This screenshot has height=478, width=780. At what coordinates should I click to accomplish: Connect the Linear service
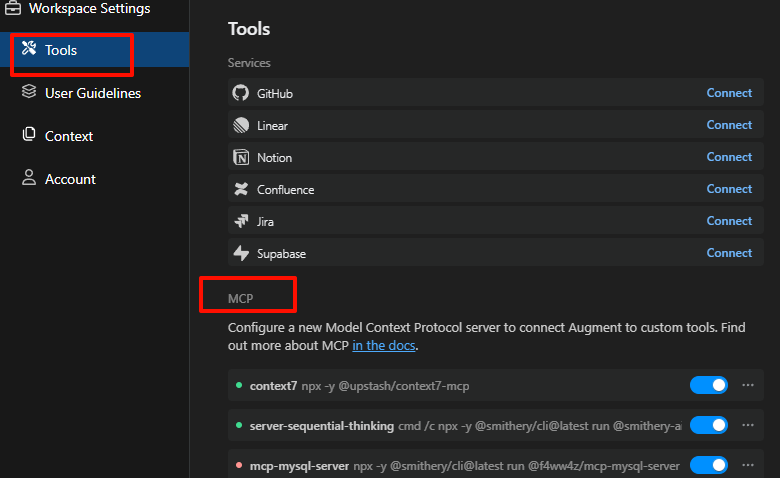coord(729,125)
